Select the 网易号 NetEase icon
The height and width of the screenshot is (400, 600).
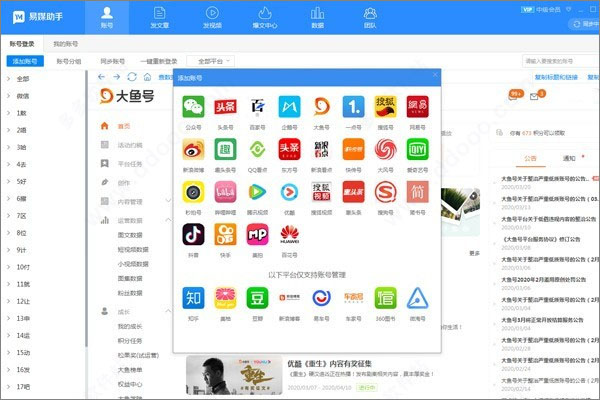point(419,106)
